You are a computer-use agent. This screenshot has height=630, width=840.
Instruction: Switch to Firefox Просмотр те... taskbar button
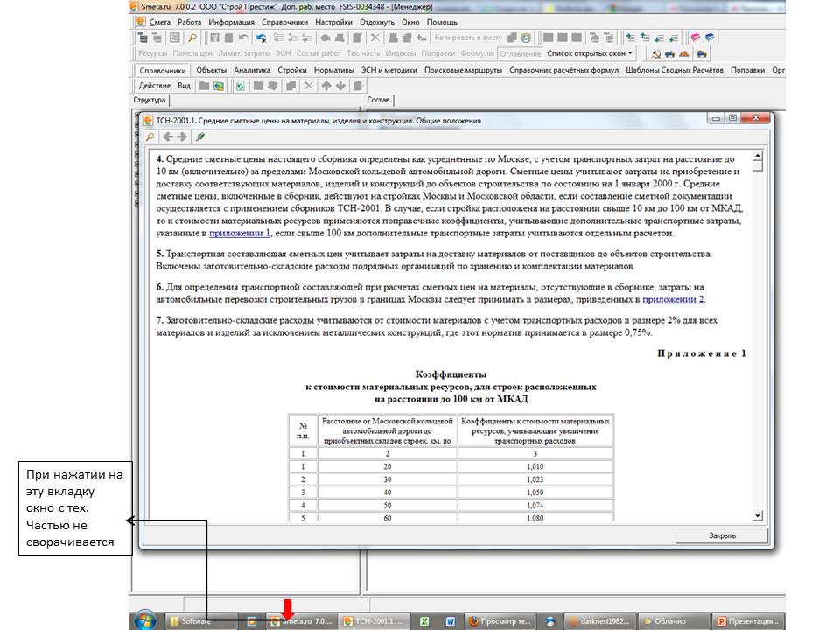pos(500,621)
